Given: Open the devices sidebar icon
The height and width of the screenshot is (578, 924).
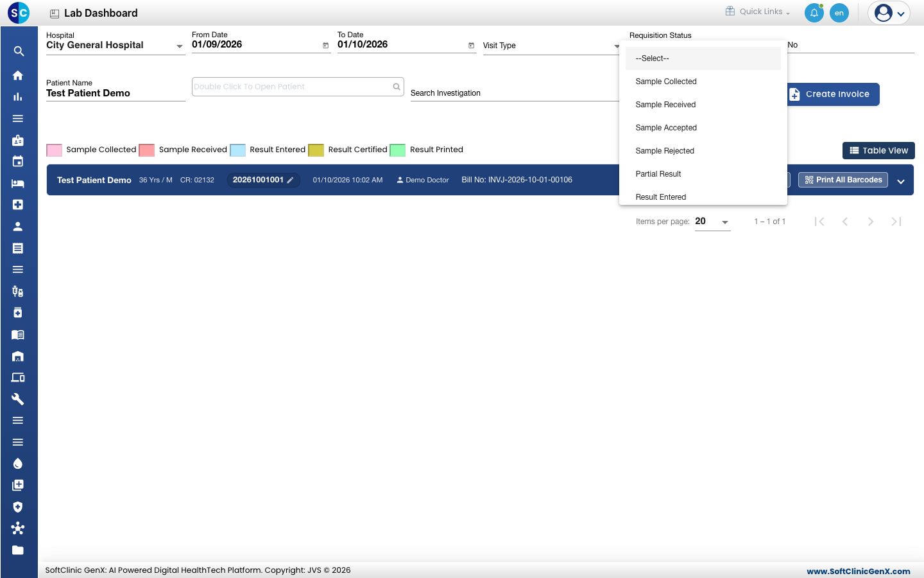Looking at the screenshot, I should (18, 377).
